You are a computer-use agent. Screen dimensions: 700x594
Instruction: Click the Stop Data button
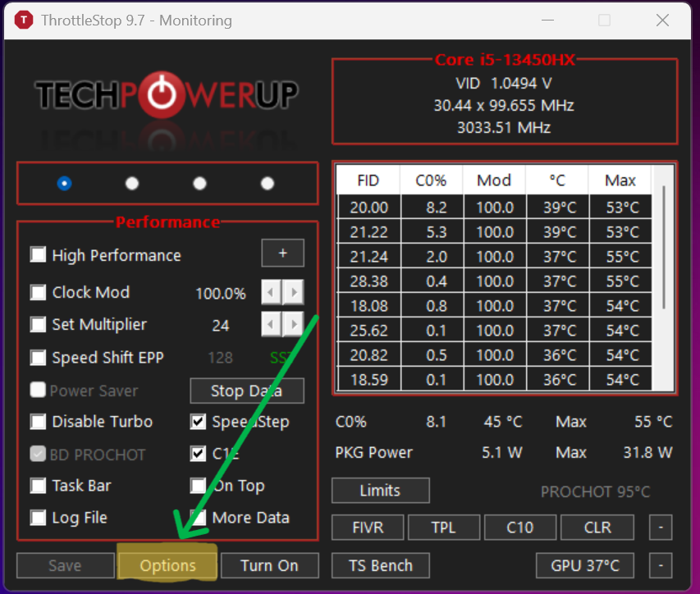click(x=247, y=391)
